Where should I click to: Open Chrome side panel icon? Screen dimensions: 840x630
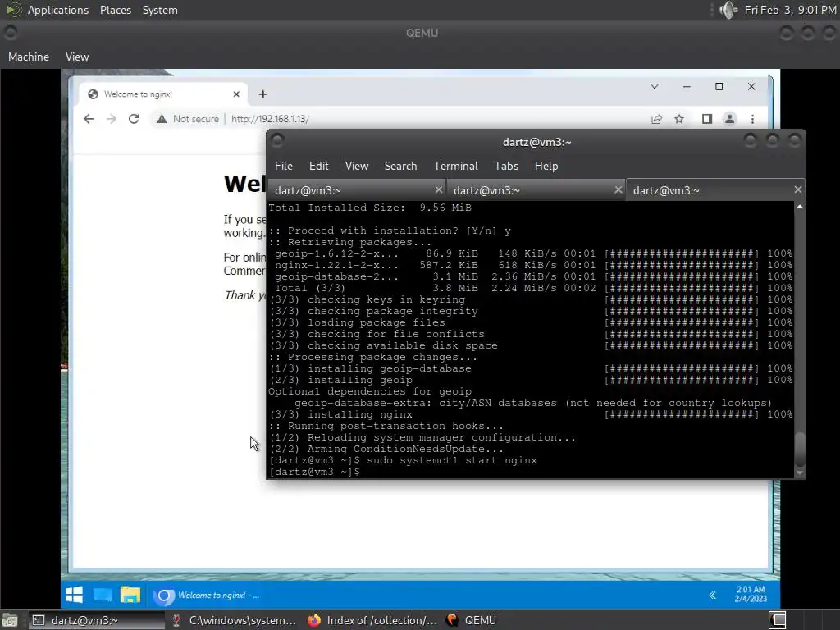[707, 119]
